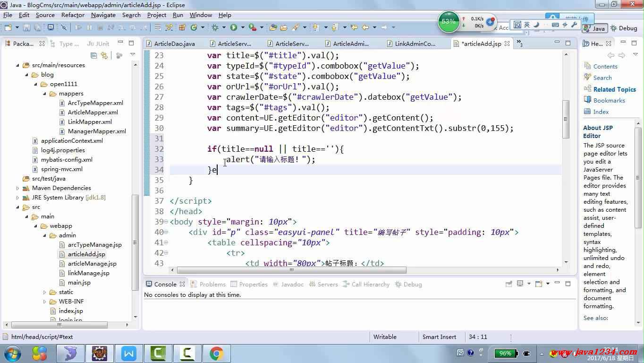Open the Navigate menu
This screenshot has height=363, width=644.
[103, 15]
